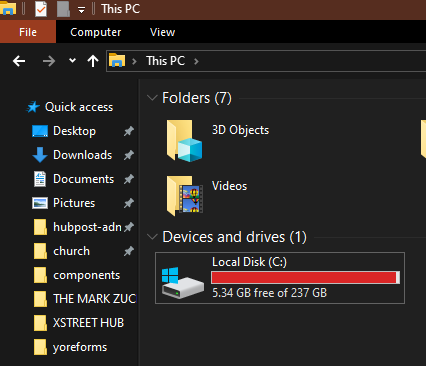426x366 pixels.
Task: Select the Local Disk (C:) label
Action: tap(249, 262)
